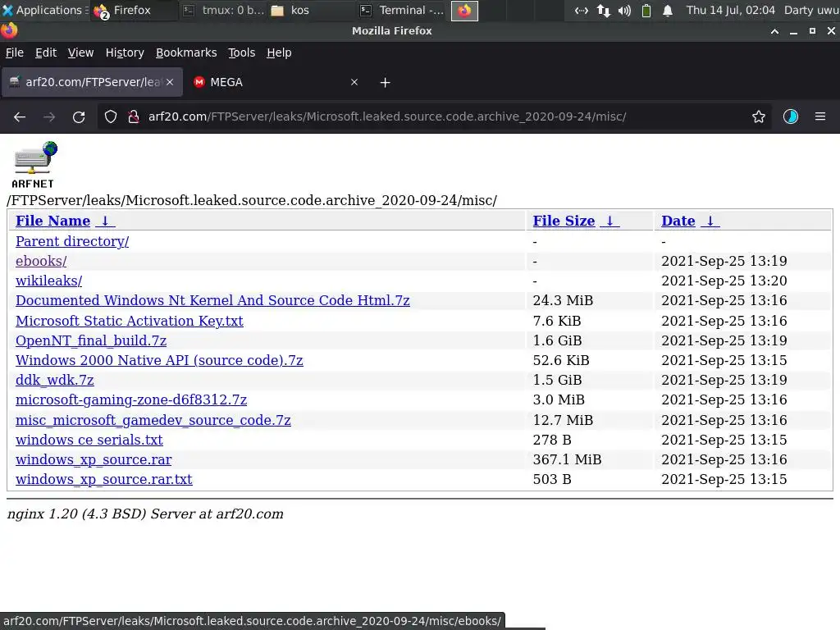Switch to the Terminal window in taskbar

tap(402, 10)
